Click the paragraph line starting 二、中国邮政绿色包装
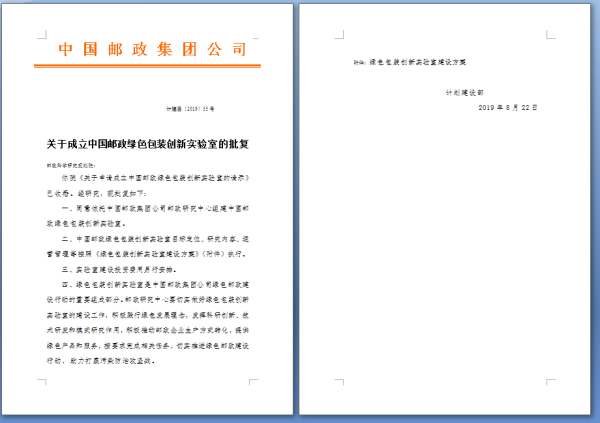600x423 pixels. (x=155, y=239)
